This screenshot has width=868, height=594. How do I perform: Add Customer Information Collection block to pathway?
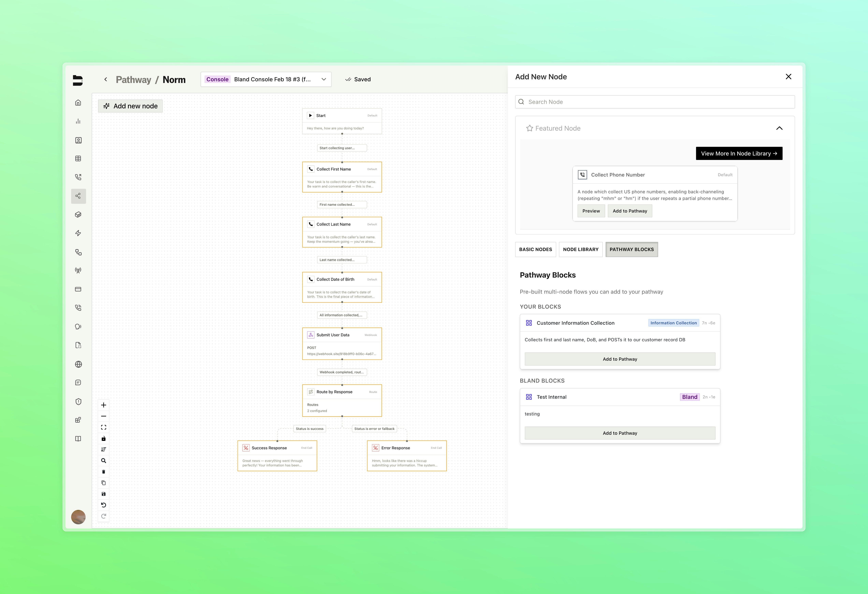[620, 359]
